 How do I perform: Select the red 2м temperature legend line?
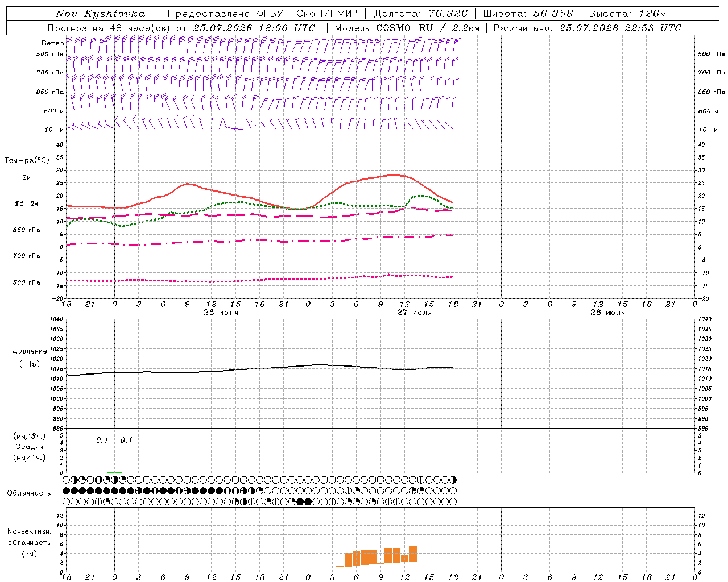(26, 184)
